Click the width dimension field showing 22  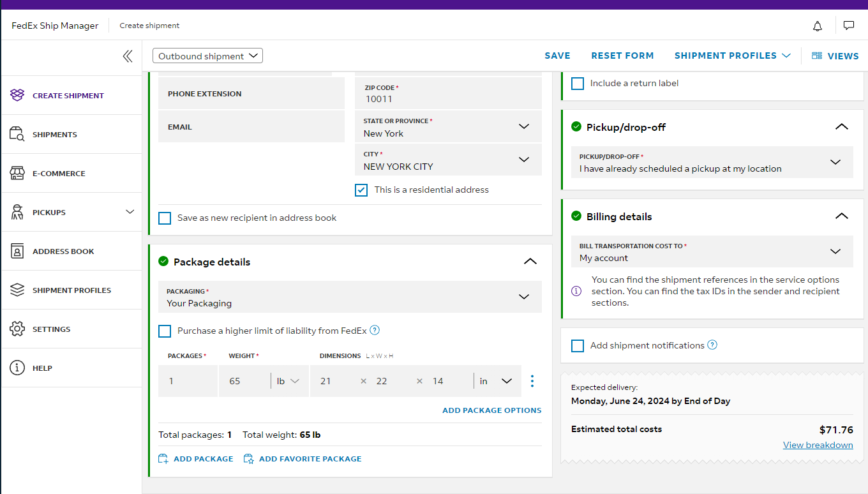pyautogui.click(x=391, y=381)
